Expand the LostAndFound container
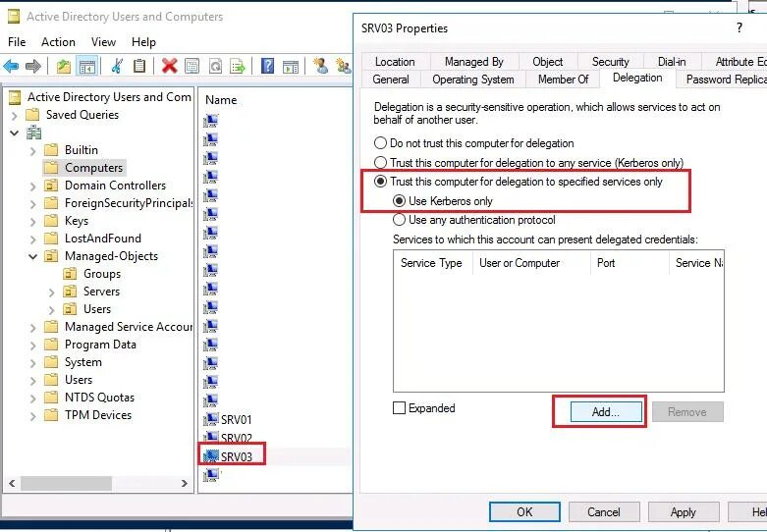The image size is (767, 532). [x=32, y=239]
